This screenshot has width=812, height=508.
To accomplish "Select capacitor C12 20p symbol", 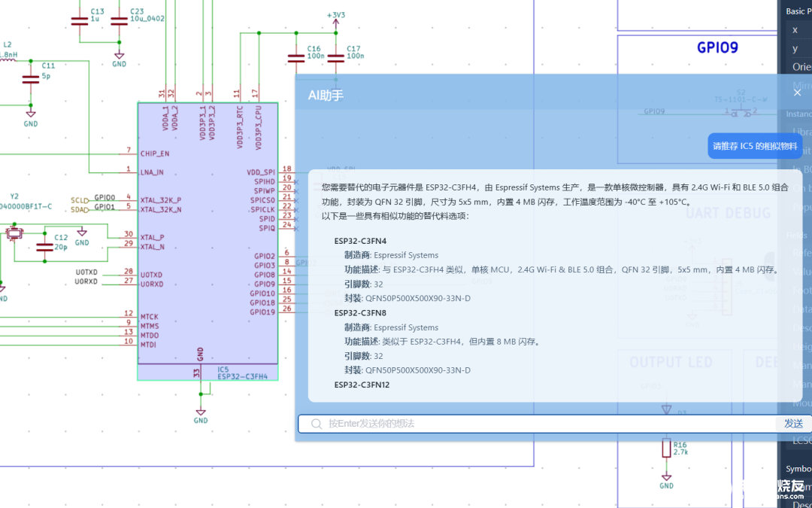I will (44, 247).
